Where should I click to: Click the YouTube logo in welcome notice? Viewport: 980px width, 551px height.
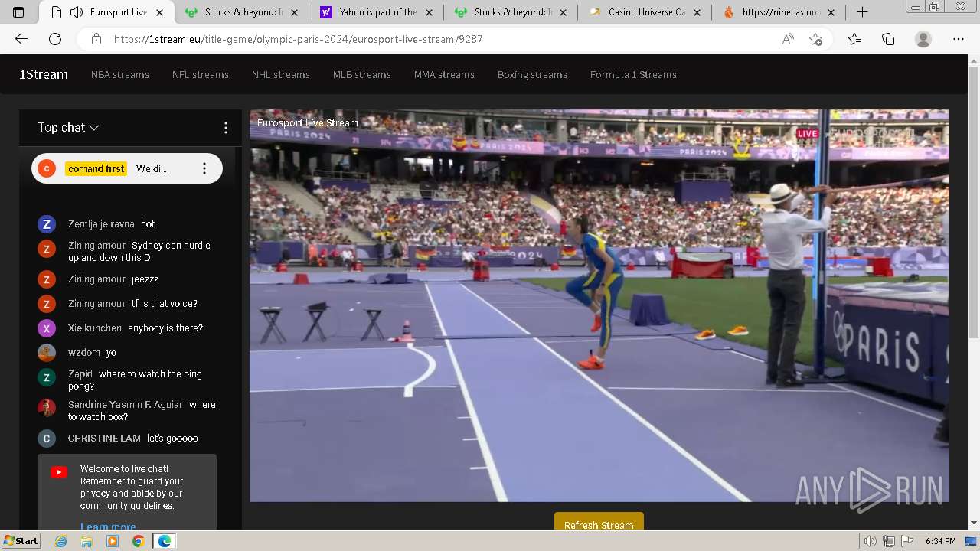click(59, 472)
